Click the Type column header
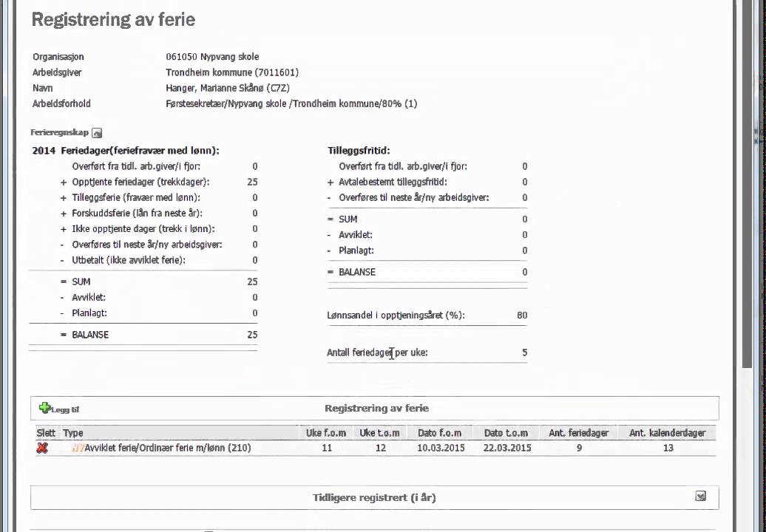 coord(73,433)
